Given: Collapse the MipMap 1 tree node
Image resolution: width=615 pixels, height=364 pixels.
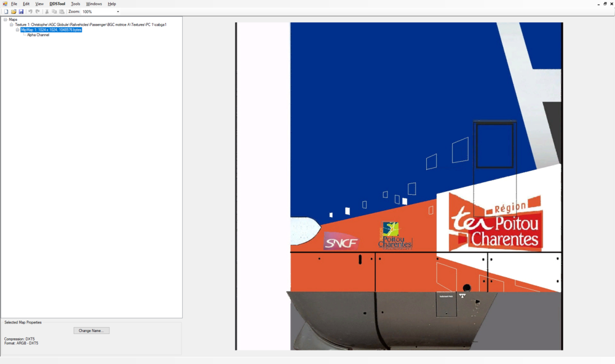Looking at the screenshot, I should [17, 30].
